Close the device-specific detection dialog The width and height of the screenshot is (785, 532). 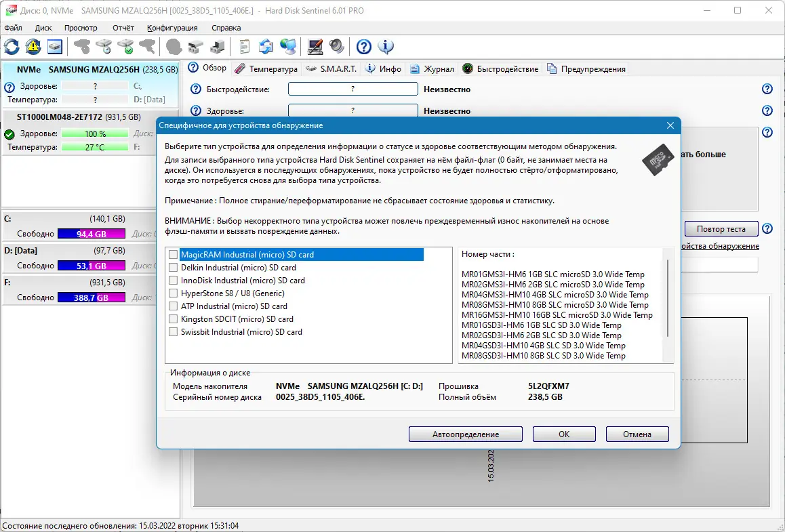pyautogui.click(x=670, y=125)
